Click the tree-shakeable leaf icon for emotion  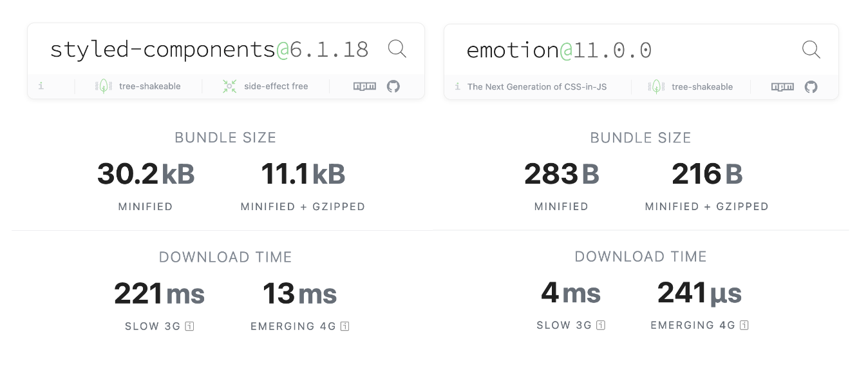click(x=656, y=86)
